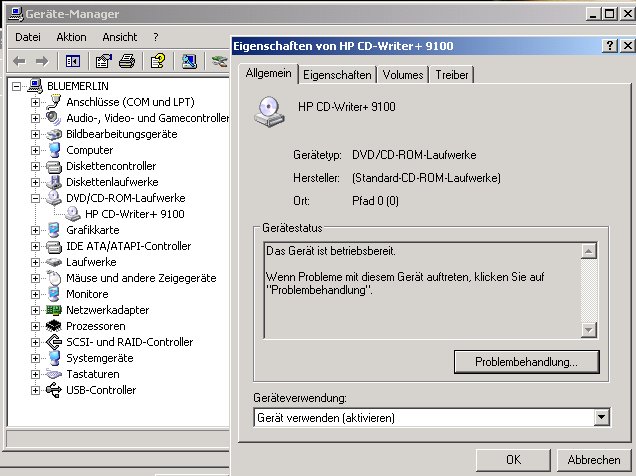Click the Gerätestatus scrollbar up arrow

(589, 251)
